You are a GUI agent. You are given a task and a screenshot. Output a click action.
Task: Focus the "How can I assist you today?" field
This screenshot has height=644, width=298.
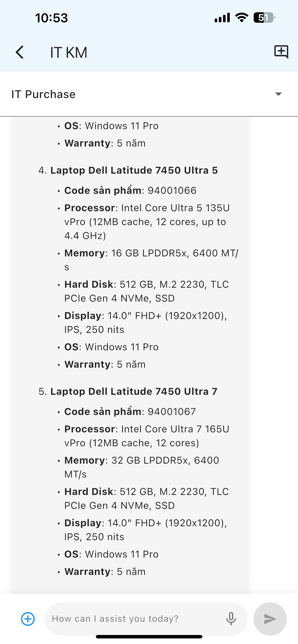tap(135, 619)
